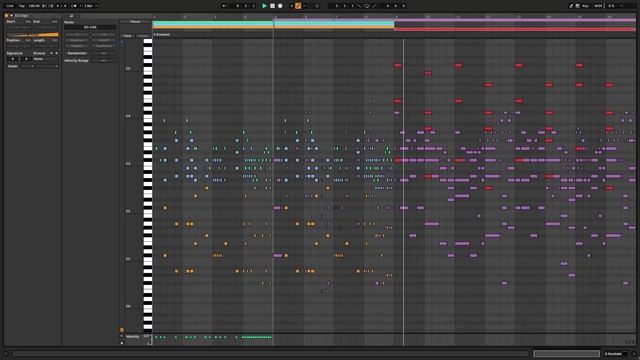Select 2-Kontakt track label at bottom right
The image size is (640, 360).
point(613,354)
